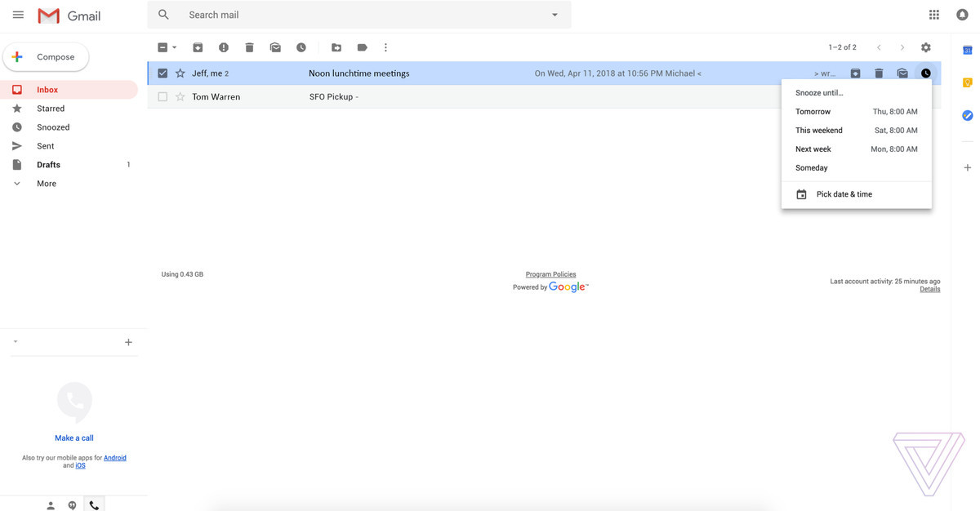Viewport: 980px width, 511px height.
Task: Snooze until Tomorrow in the menu
Action: tap(856, 111)
